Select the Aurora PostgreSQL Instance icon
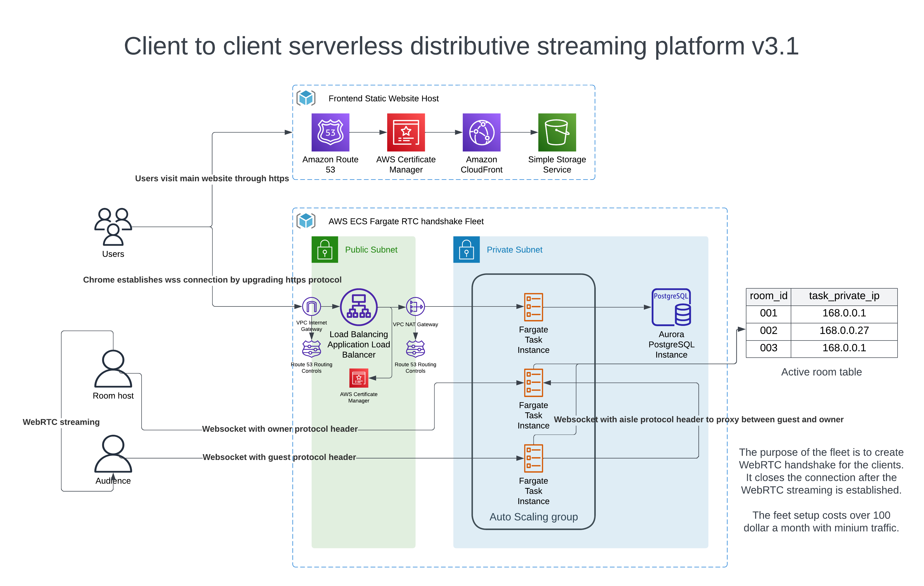Screen dimensions: 924x586 671,307
